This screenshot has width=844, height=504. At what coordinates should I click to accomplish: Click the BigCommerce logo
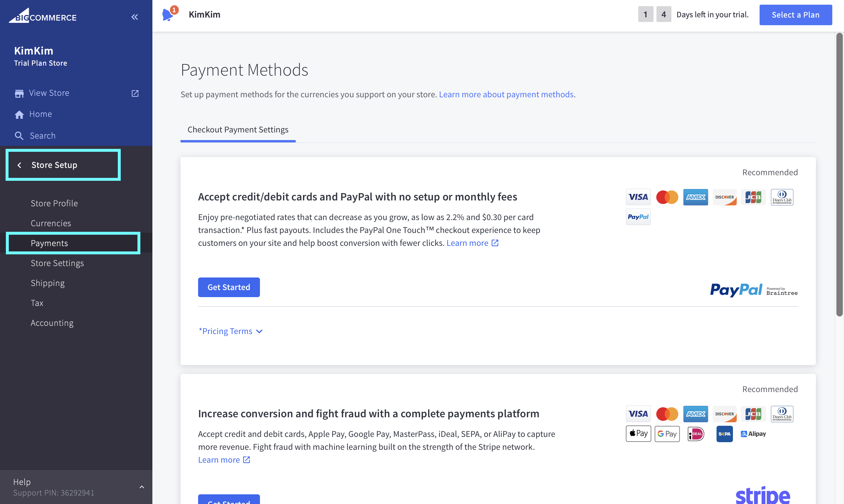coord(43,16)
